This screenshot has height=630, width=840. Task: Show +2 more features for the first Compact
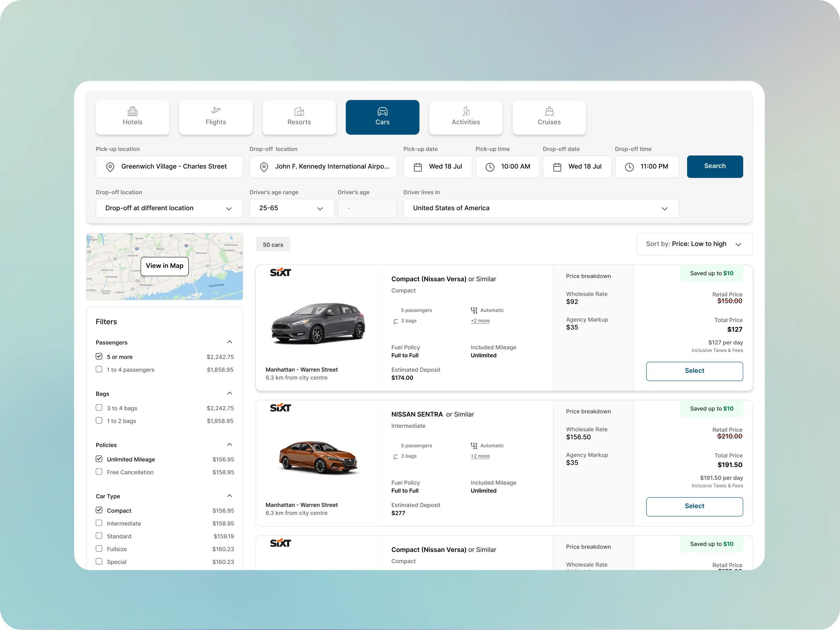(x=480, y=321)
